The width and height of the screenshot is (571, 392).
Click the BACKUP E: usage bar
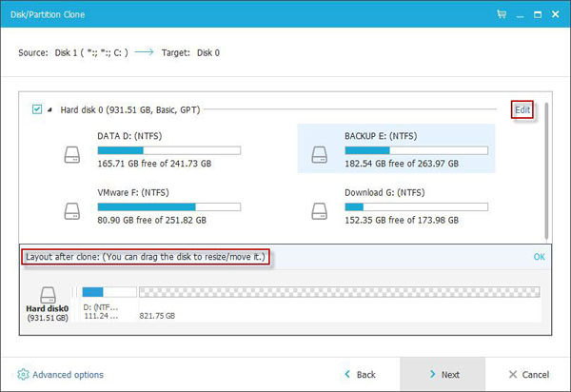pyautogui.click(x=416, y=150)
